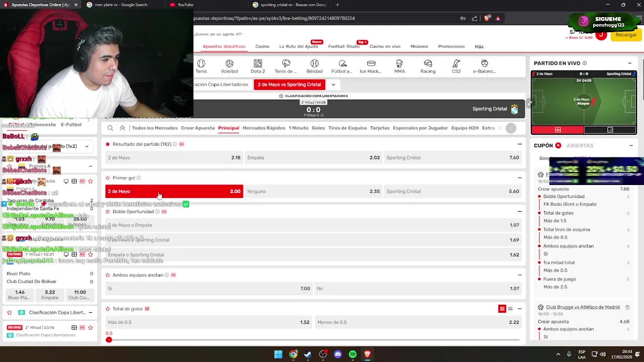This screenshot has height=362, width=644.
Task: Switch to the Tarjetas tab
Action: pos(380,128)
